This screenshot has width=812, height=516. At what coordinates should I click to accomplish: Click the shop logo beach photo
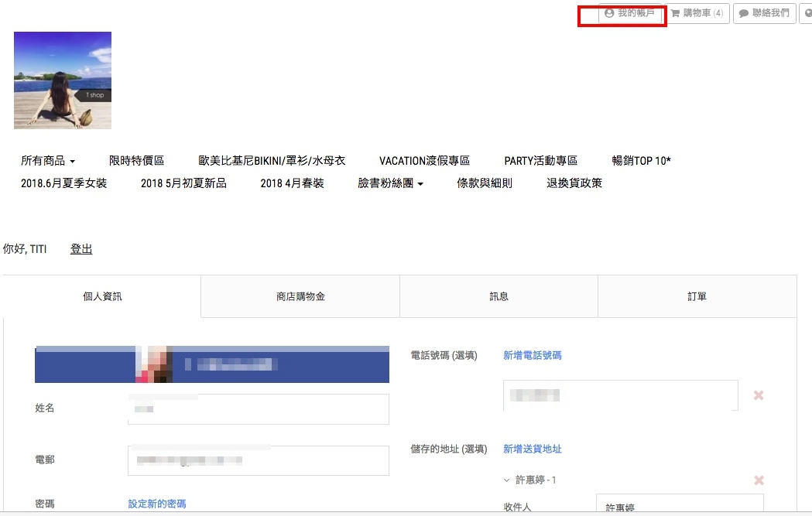63,80
